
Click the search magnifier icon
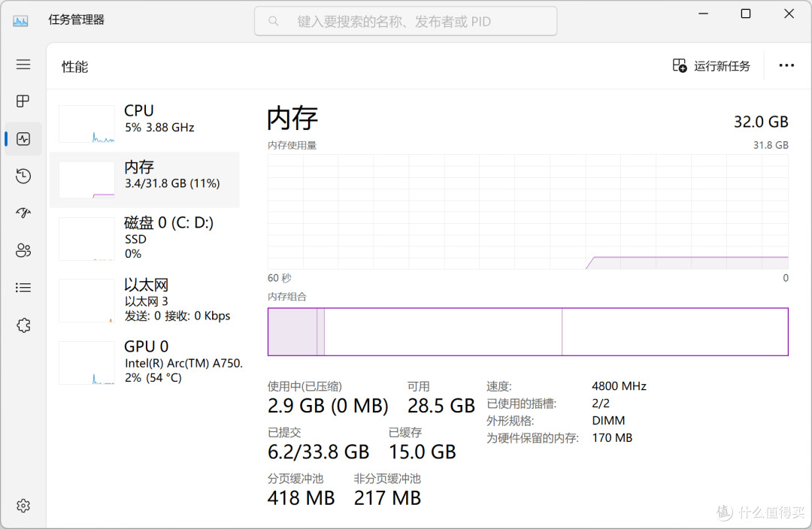274,21
